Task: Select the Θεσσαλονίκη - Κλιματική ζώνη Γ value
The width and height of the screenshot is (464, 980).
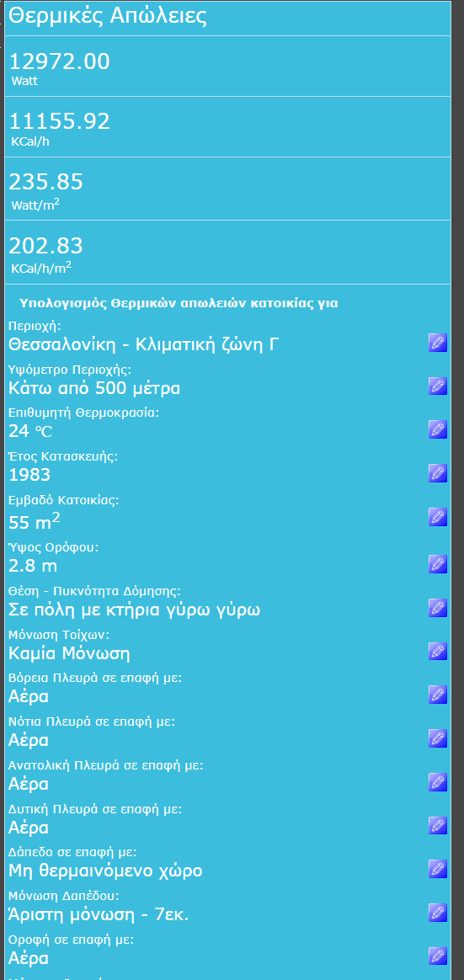Action: (142, 344)
